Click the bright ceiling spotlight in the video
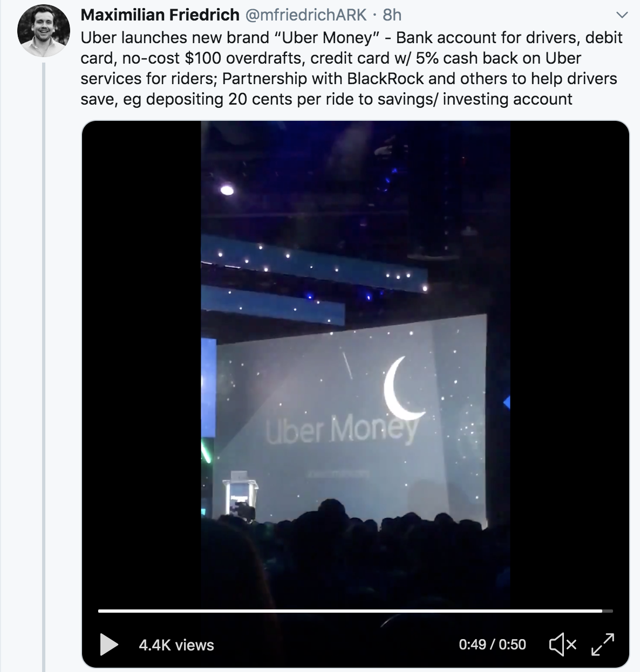Screen dimensions: 640x672 (x=227, y=190)
